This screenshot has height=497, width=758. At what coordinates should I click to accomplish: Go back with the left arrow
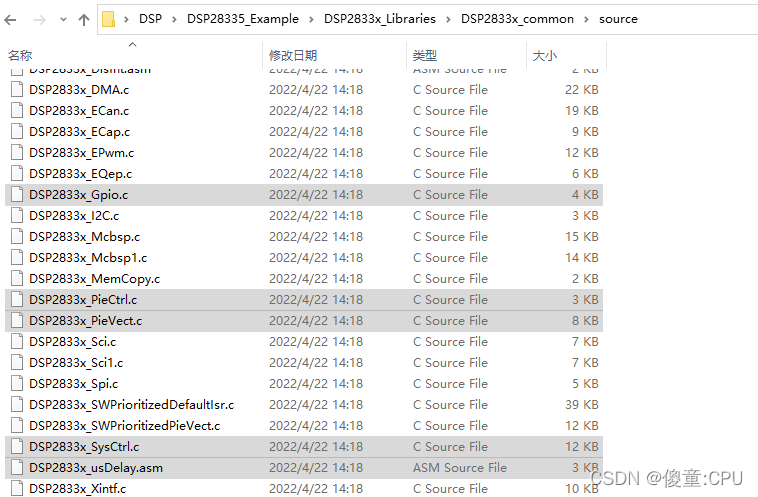pyautogui.click(x=10, y=20)
